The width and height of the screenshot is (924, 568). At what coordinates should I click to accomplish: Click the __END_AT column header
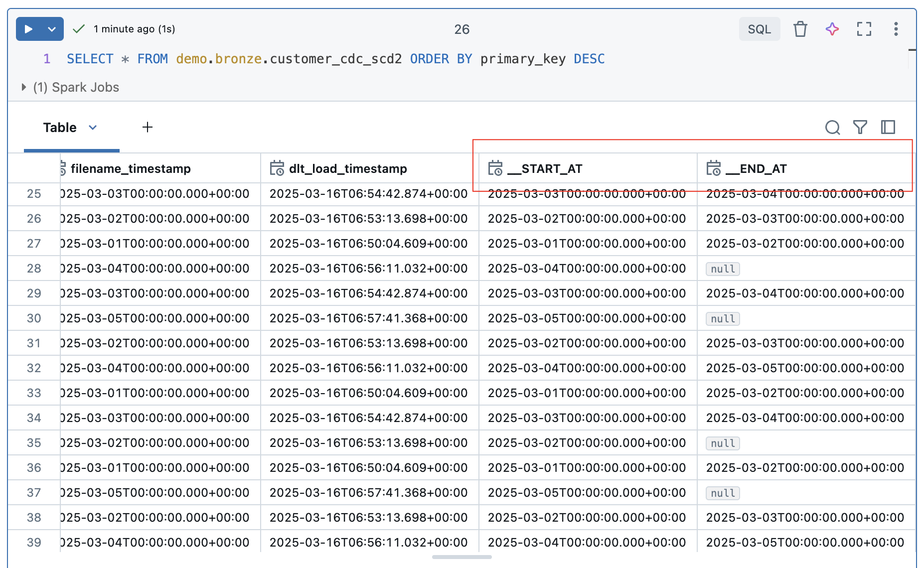tap(763, 169)
